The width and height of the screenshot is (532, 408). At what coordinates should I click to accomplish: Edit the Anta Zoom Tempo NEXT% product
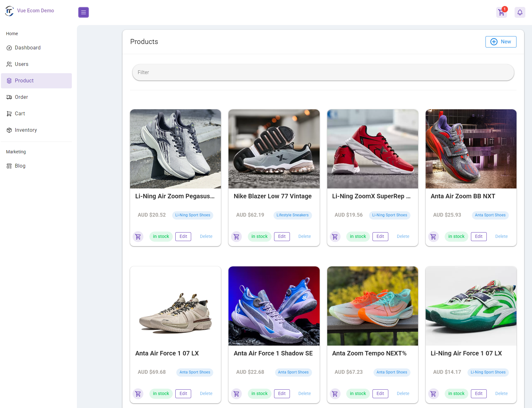tap(380, 394)
